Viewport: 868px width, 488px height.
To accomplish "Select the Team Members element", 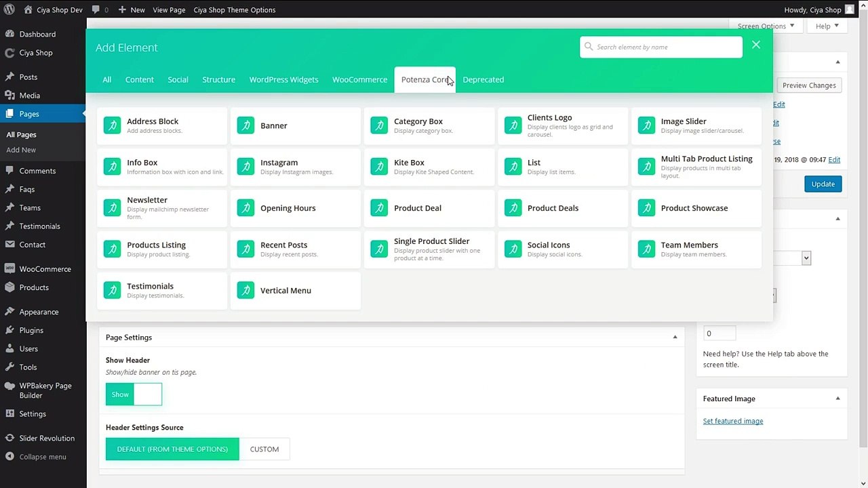I will 696,249.
